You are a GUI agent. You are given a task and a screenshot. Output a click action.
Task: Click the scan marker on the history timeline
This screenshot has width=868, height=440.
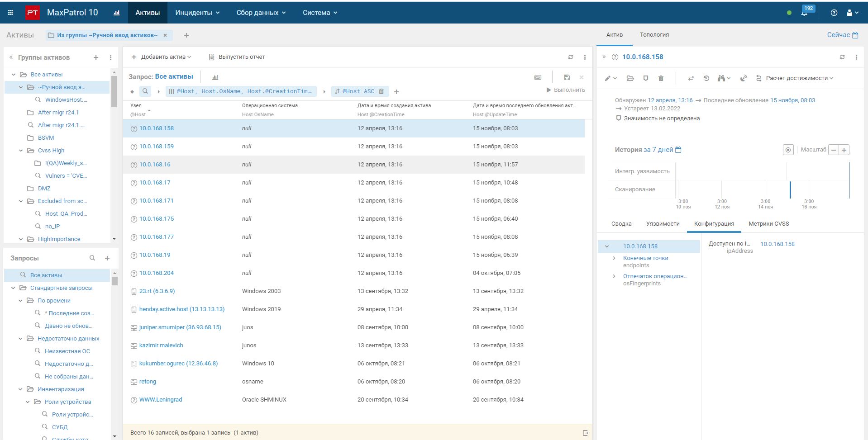pos(790,189)
